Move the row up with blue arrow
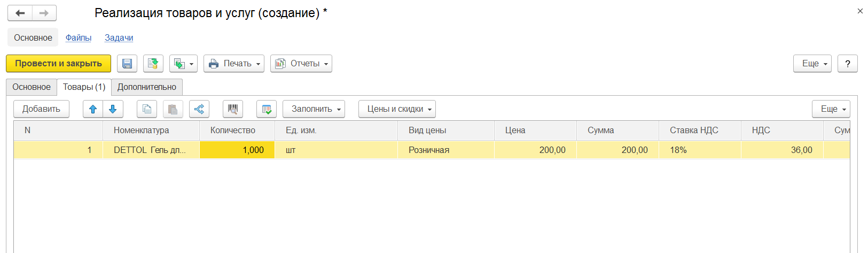Image resolution: width=868 pixels, height=253 pixels. click(x=93, y=109)
